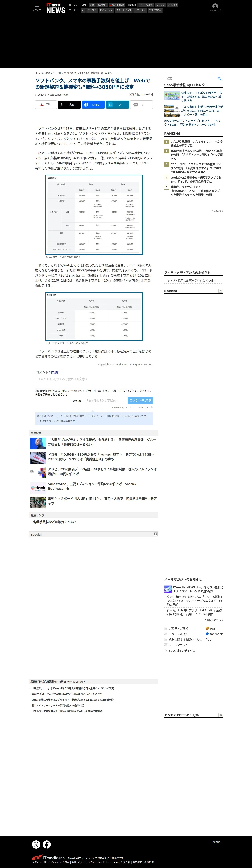Enlarge the 携帯電話サービス fee table image
Image resolution: width=252 pixels, height=868 pixels.
(x=94, y=215)
